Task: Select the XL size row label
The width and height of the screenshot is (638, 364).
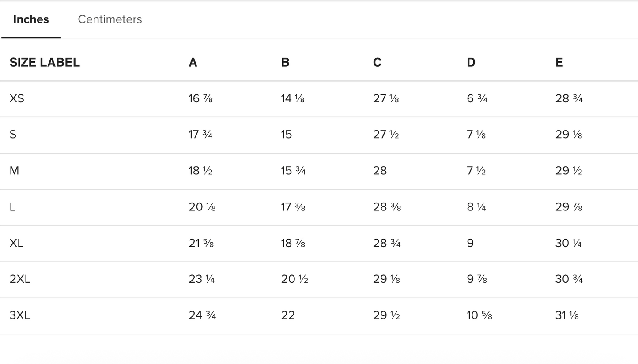Action: tap(16, 243)
